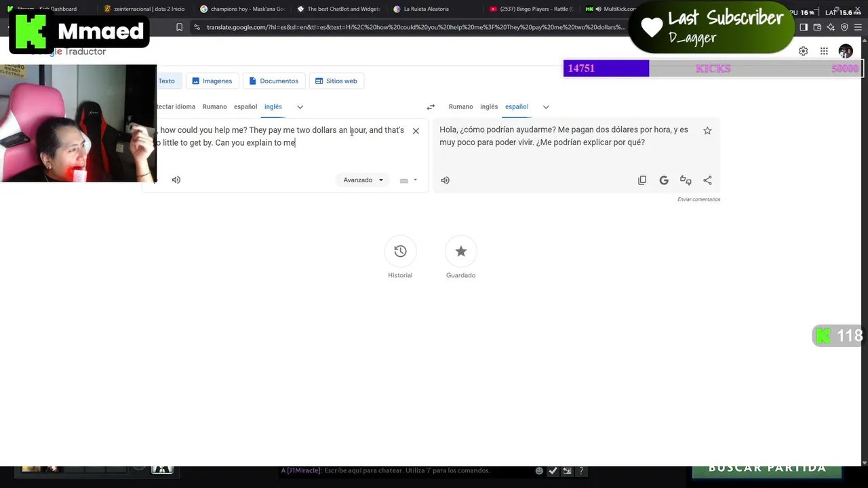This screenshot has height=488, width=868.
Task: Expand more source languages chevron
Action: click(300, 107)
